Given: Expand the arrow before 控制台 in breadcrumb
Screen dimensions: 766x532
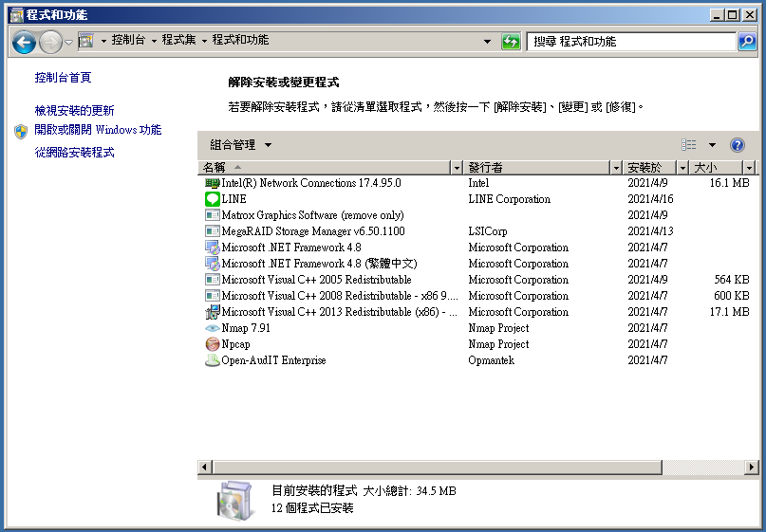Looking at the screenshot, I should [x=103, y=41].
